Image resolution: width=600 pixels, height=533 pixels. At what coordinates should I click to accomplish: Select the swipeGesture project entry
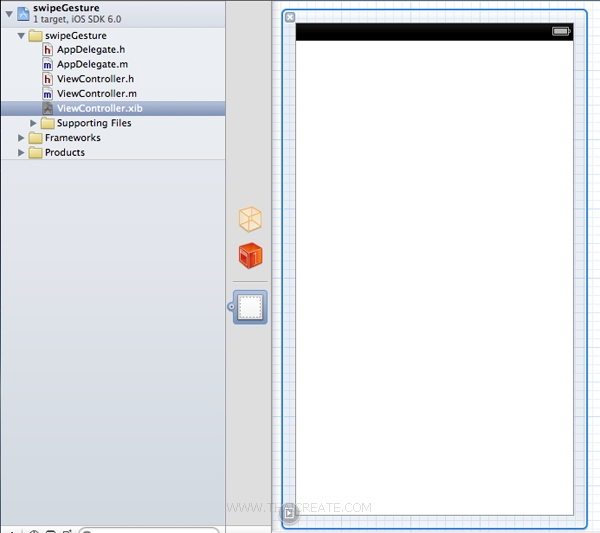coord(112,14)
